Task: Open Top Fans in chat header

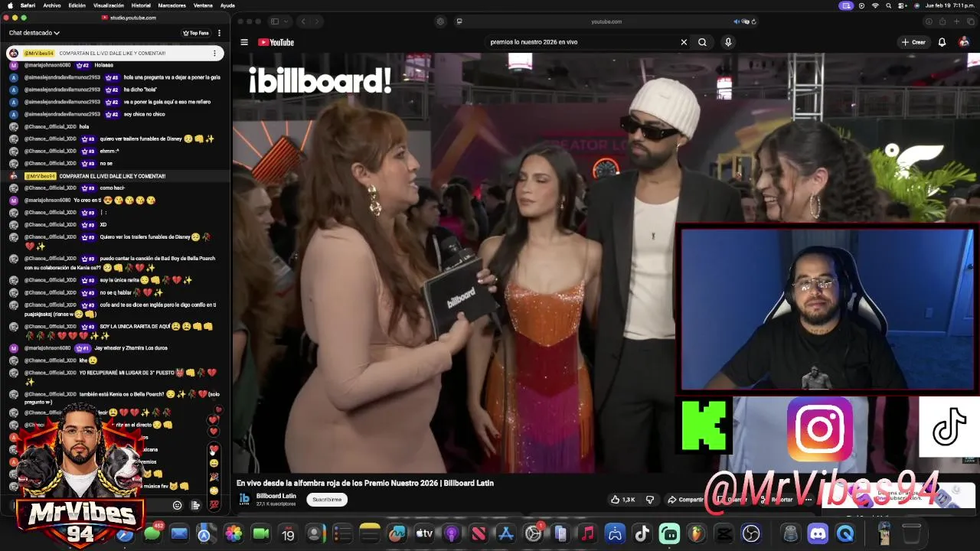Action: coord(196,33)
